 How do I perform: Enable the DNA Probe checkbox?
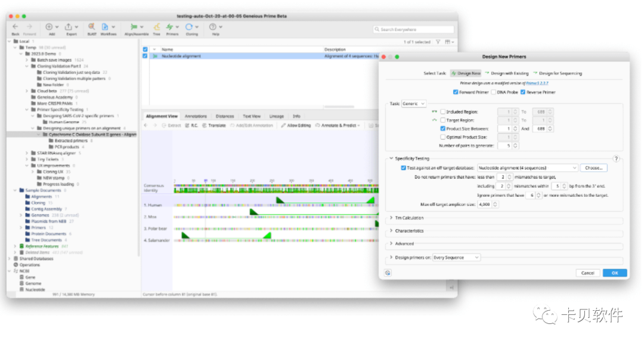point(493,92)
